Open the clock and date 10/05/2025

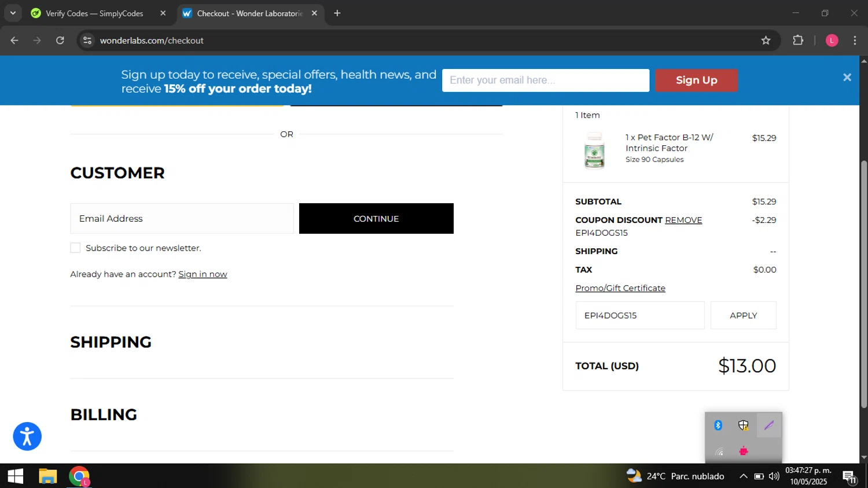click(808, 476)
